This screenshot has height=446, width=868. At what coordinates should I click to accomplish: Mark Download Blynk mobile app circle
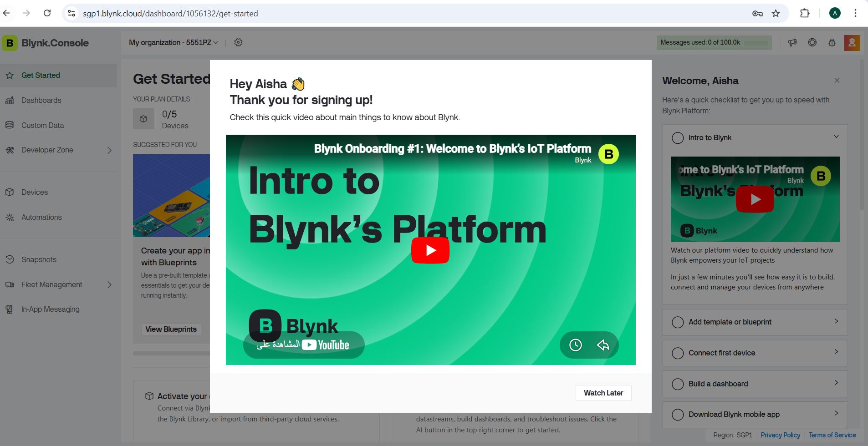tap(678, 415)
